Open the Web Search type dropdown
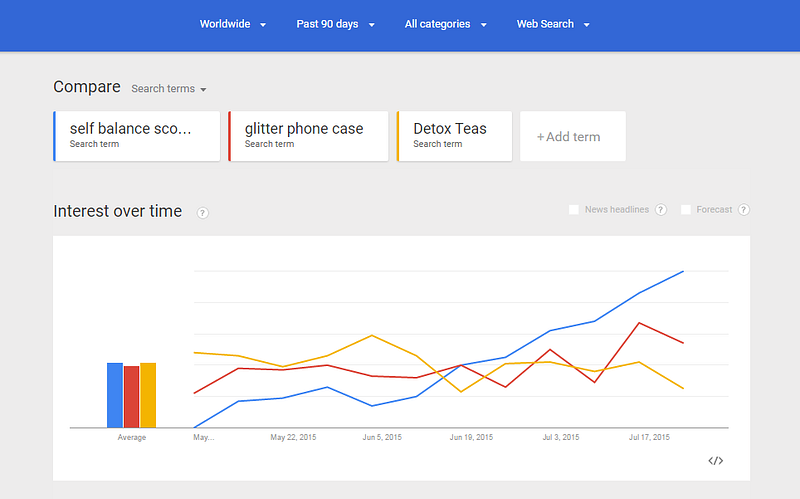 tap(553, 25)
